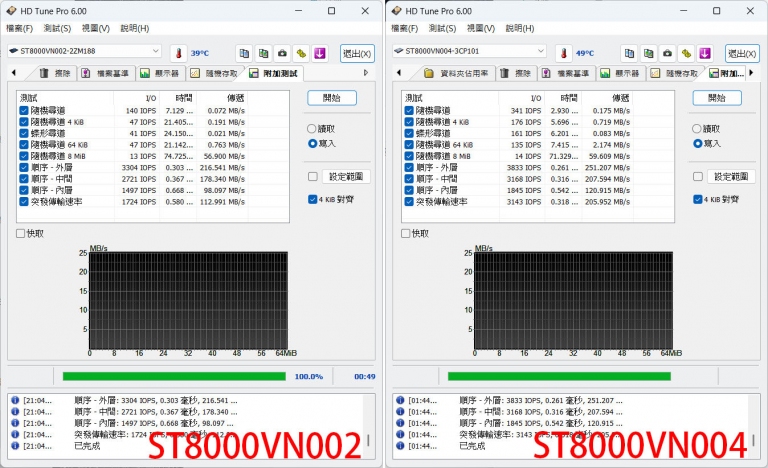Click 設定範圍 button in right window
Image resolution: width=768 pixels, height=468 pixels.
[731, 176]
